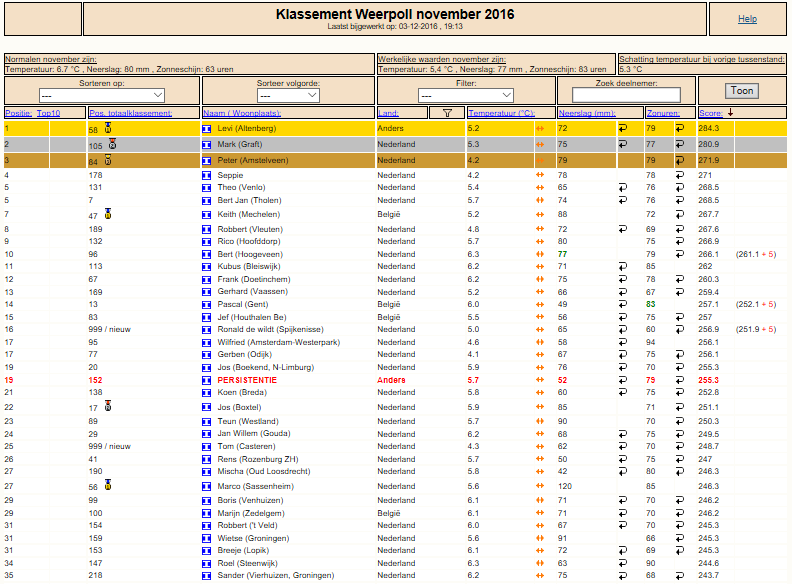Open the Help link

[x=748, y=19]
